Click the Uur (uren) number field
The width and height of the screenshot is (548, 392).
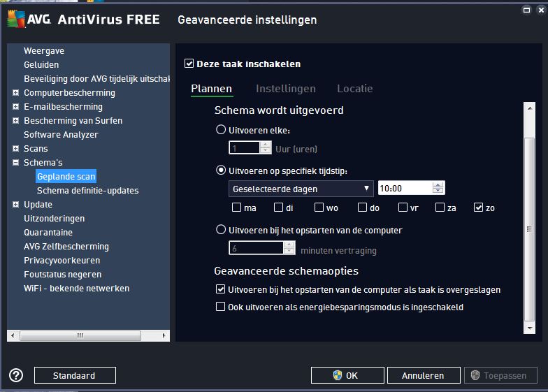click(x=245, y=148)
